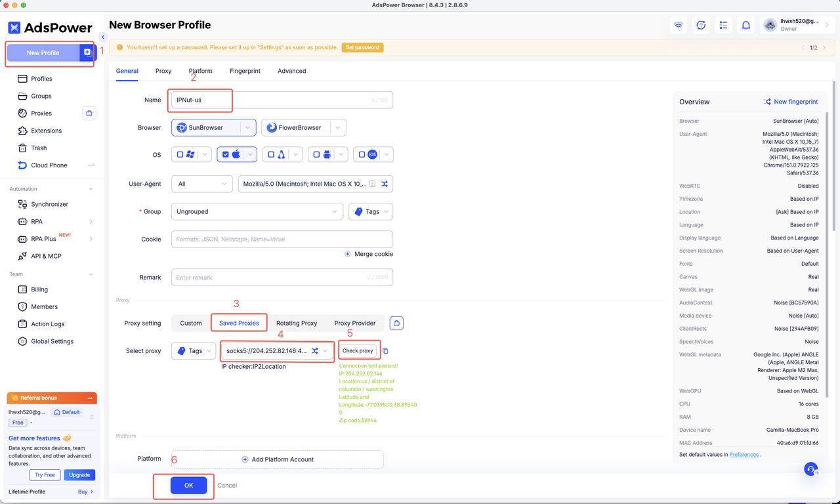Viewport: 840px width, 504px height.
Task: Select SunBrowser as the browser
Action: [206, 127]
